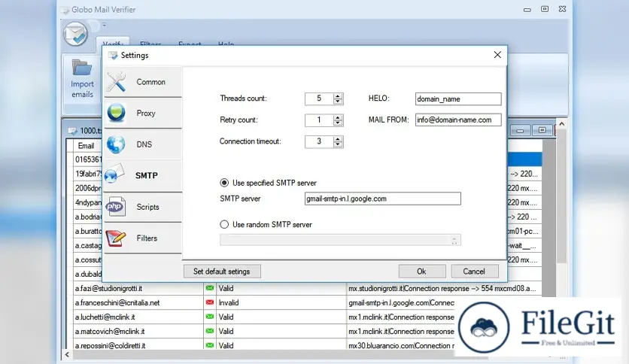Click Set default settings button
Screen dimensions: 629x364
(x=222, y=271)
